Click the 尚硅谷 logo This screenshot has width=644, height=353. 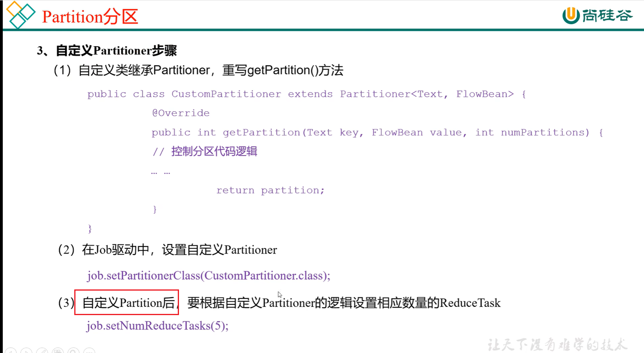(597, 15)
